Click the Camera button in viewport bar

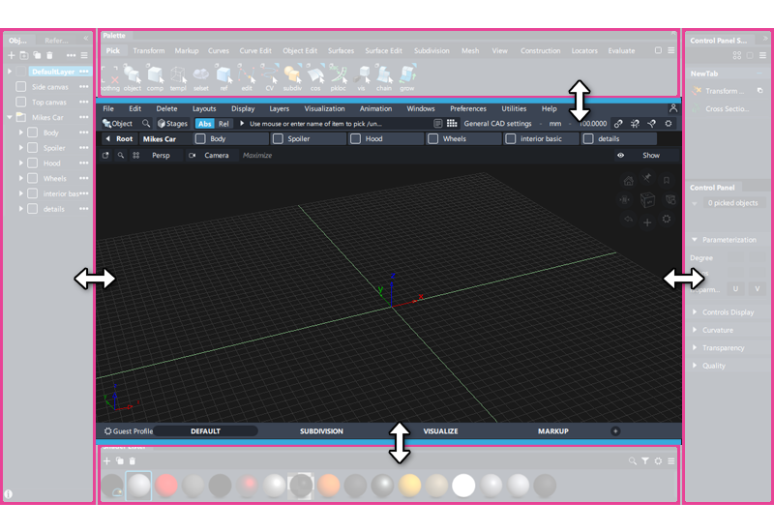[211, 156]
